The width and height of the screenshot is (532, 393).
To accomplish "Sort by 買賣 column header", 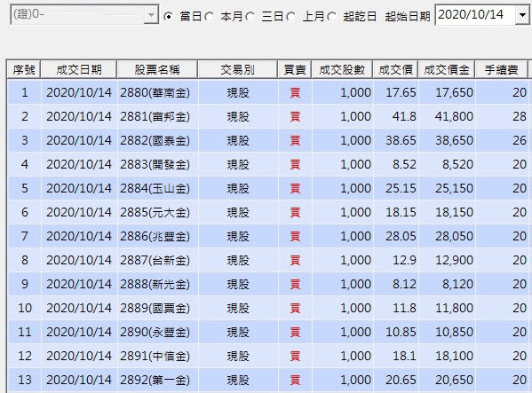I will pyautogui.click(x=295, y=70).
